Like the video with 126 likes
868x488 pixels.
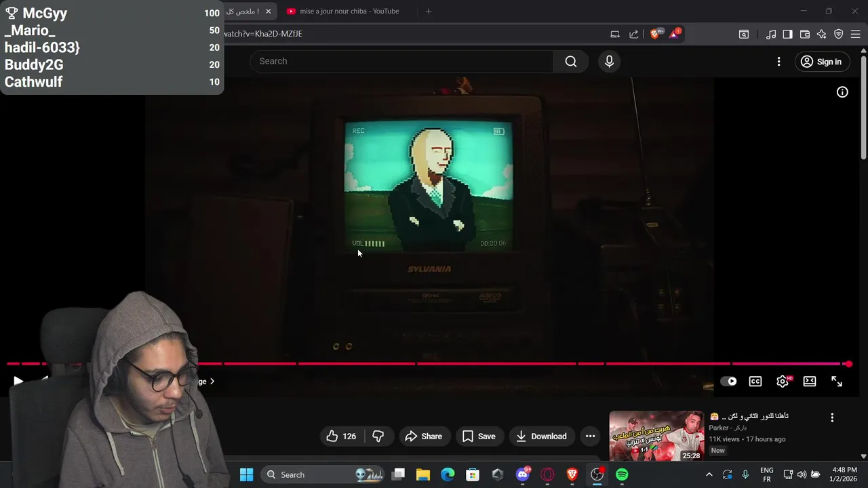[341, 436]
